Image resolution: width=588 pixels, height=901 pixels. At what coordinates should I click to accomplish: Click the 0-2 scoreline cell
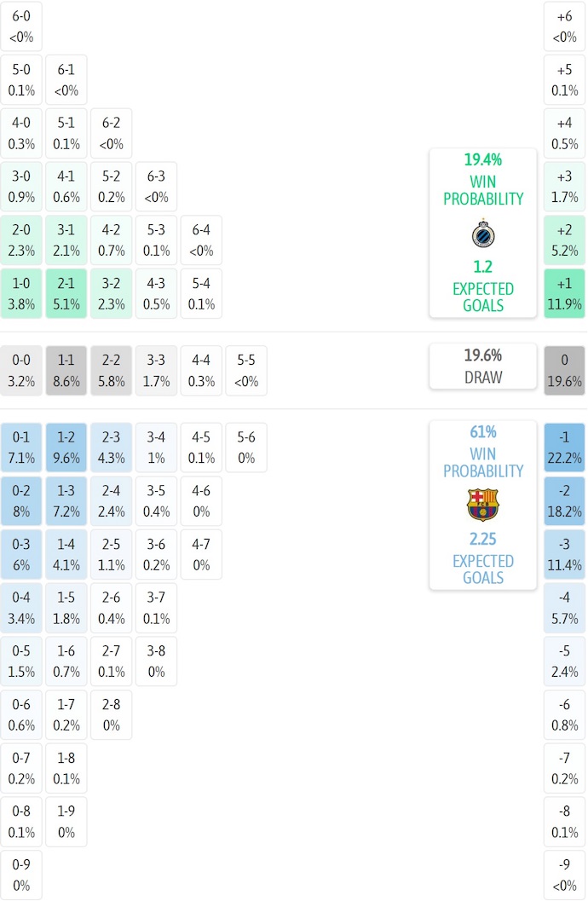[x=21, y=501]
